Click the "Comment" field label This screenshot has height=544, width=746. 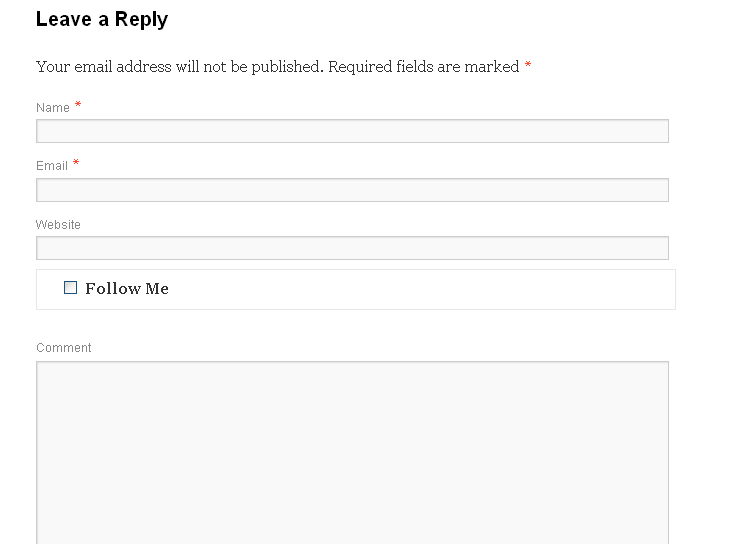63,348
